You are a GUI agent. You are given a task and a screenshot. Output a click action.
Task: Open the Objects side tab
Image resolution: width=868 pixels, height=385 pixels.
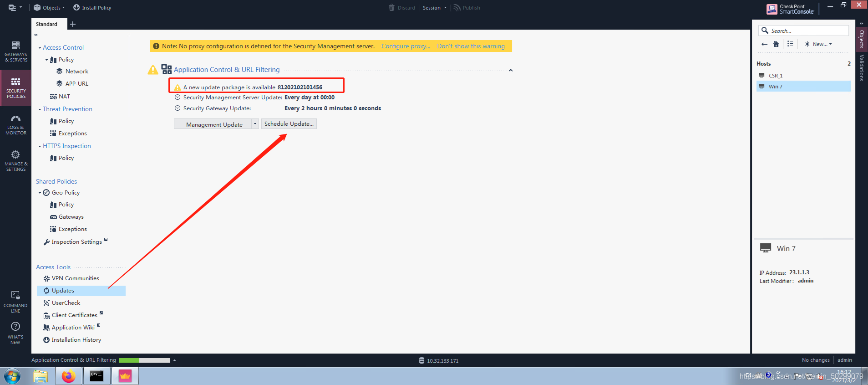(862, 39)
